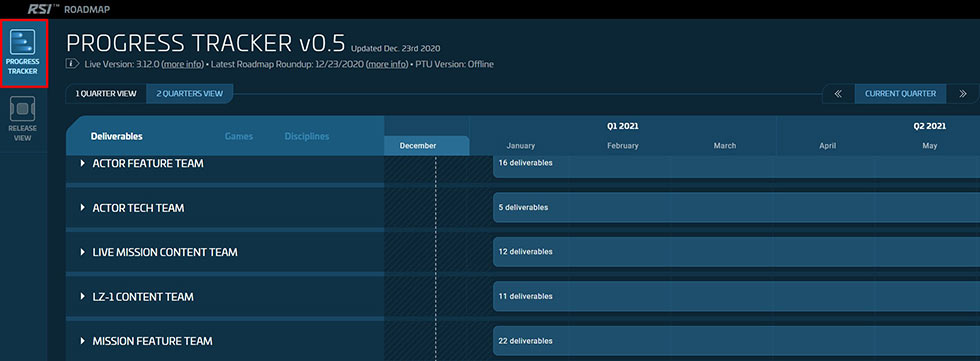Click the Q1 2021 quarter heading
The width and height of the screenshot is (980, 361).
[x=622, y=126]
